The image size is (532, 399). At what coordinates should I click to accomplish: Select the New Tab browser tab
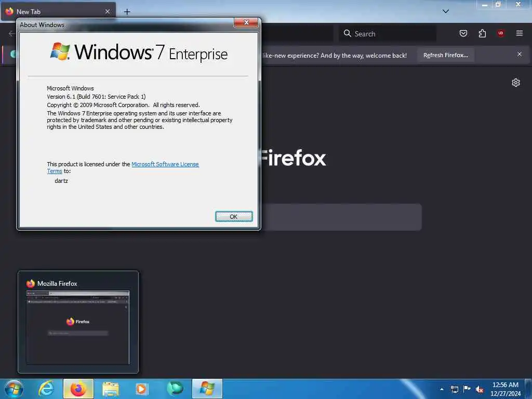[x=58, y=11]
